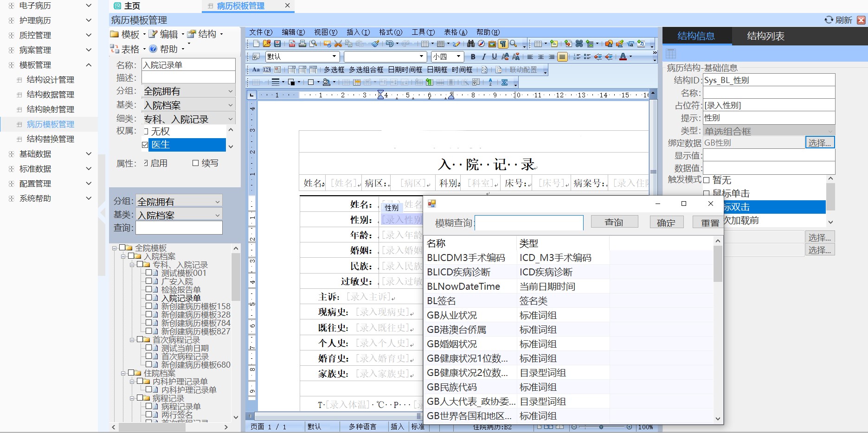The height and width of the screenshot is (433, 868).
Task: Open the font size 小四 dropdown
Action: pos(459,57)
